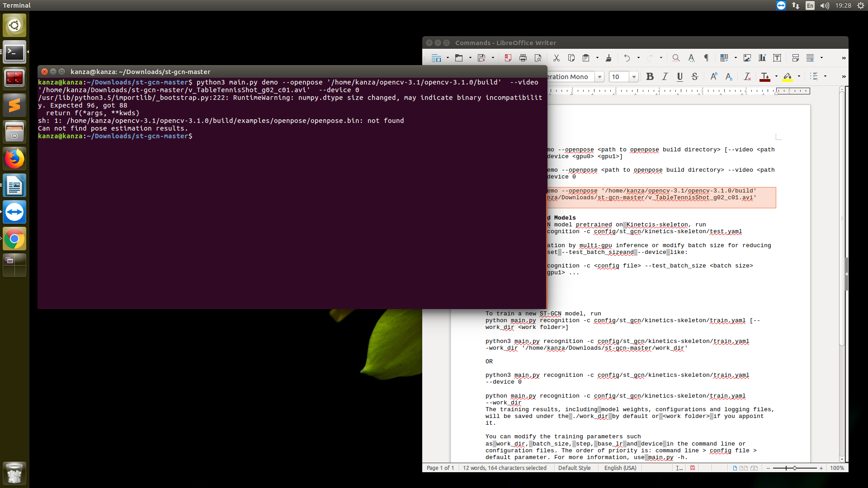The image size is (868, 488).
Task: Open the English (USA) language selector
Action: pyautogui.click(x=620, y=468)
